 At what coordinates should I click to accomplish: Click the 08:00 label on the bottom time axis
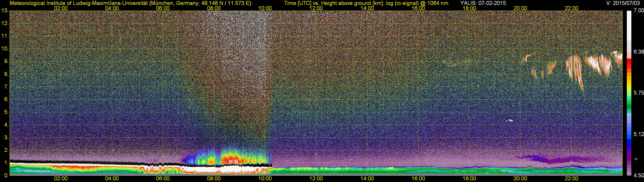pos(214,179)
